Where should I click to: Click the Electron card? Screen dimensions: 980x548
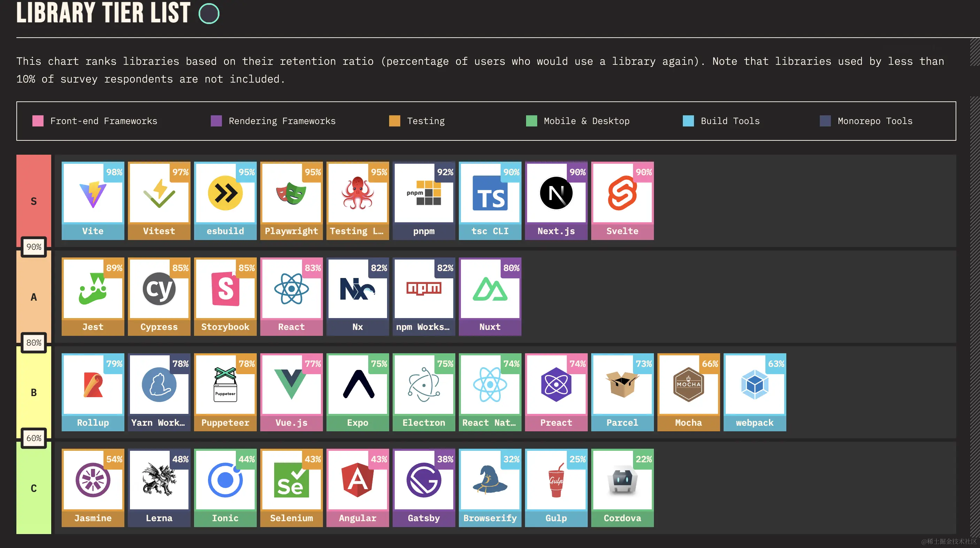click(424, 392)
